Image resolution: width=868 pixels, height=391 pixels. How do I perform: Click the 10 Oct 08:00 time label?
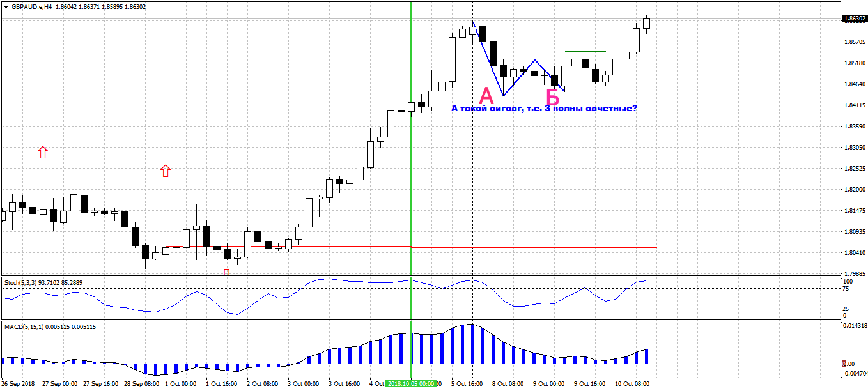click(x=632, y=384)
